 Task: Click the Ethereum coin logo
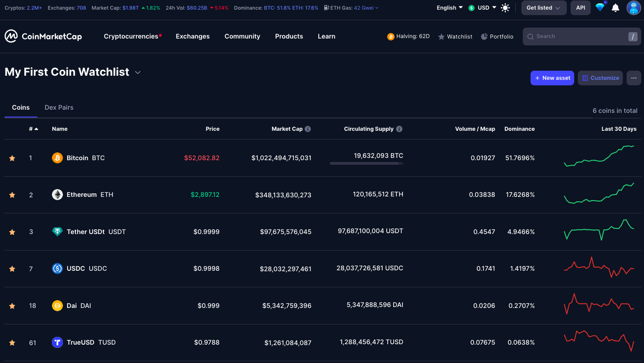point(57,195)
